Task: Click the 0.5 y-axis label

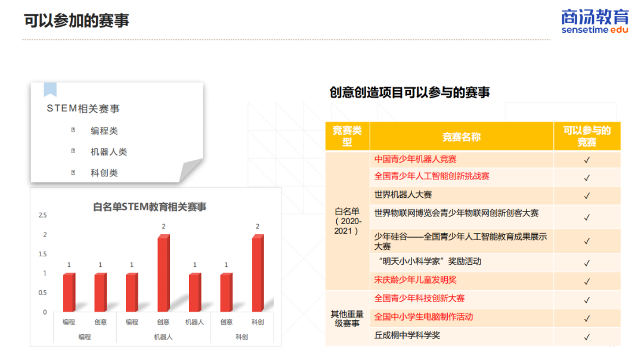Action: [43, 293]
